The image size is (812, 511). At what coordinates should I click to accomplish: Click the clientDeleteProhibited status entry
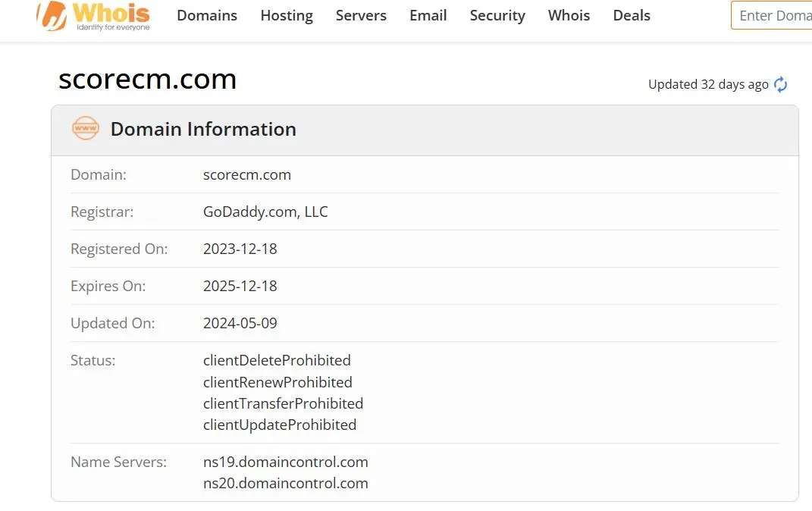tap(277, 360)
